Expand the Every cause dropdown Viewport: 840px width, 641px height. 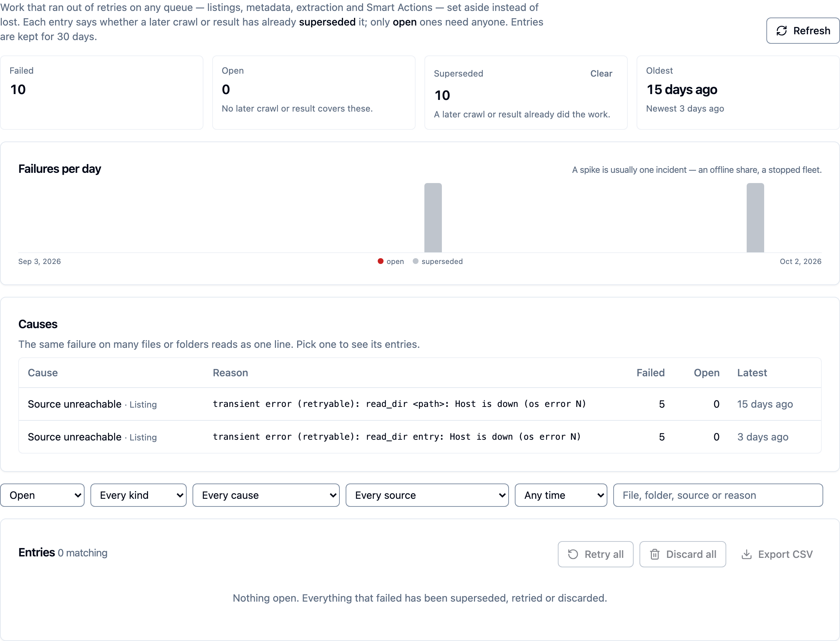tap(266, 495)
